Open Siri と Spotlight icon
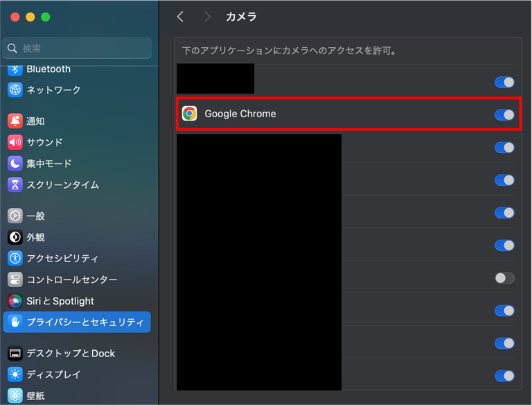 coord(15,301)
